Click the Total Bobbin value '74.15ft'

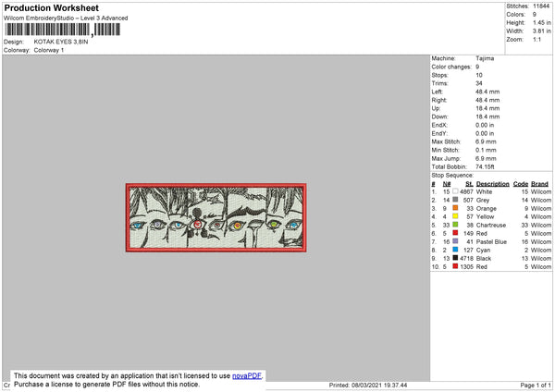(x=485, y=166)
